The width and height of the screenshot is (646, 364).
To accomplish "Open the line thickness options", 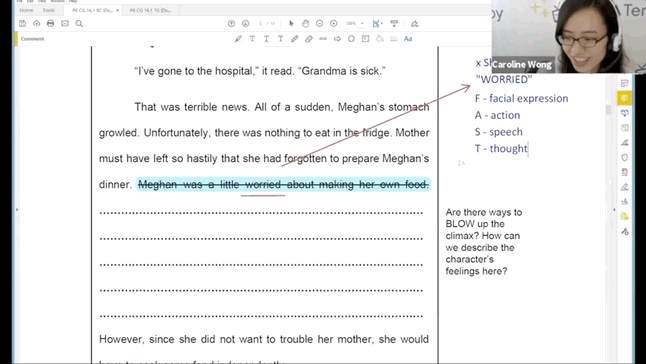I will point(393,39).
